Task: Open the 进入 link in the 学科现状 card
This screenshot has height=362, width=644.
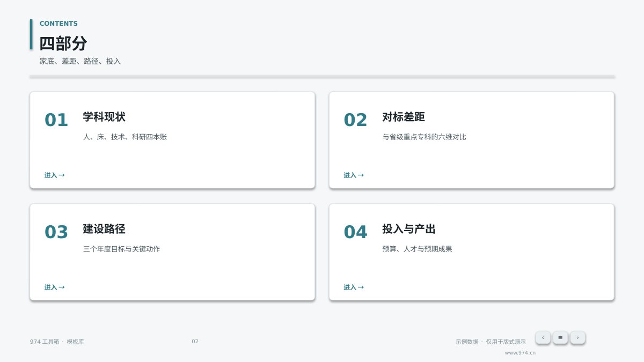Action: [x=54, y=175]
